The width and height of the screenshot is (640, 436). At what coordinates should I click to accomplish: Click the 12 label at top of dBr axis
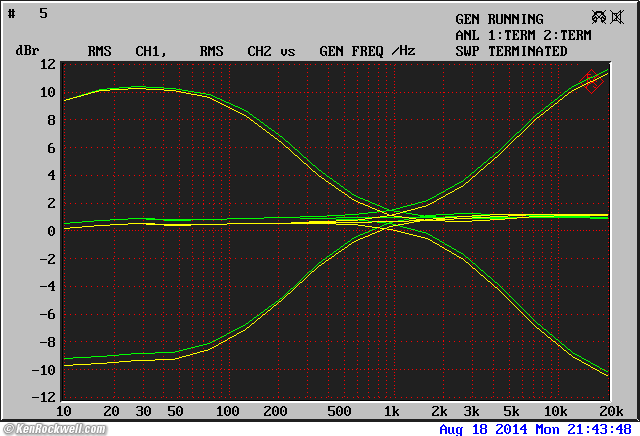click(45, 64)
